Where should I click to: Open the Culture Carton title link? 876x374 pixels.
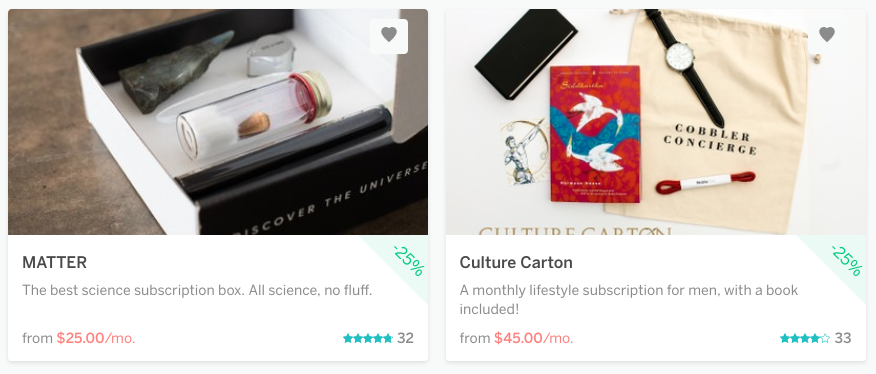coord(516,262)
